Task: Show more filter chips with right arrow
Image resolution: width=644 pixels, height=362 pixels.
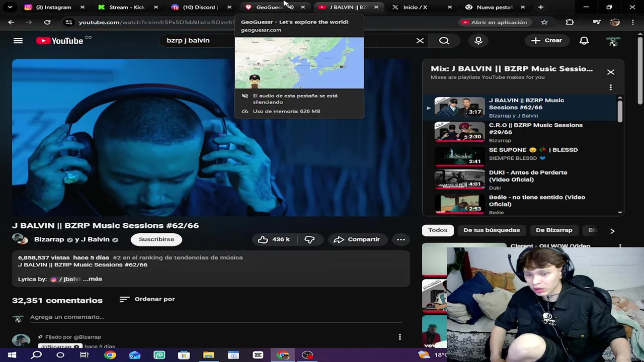Action: pos(612,231)
